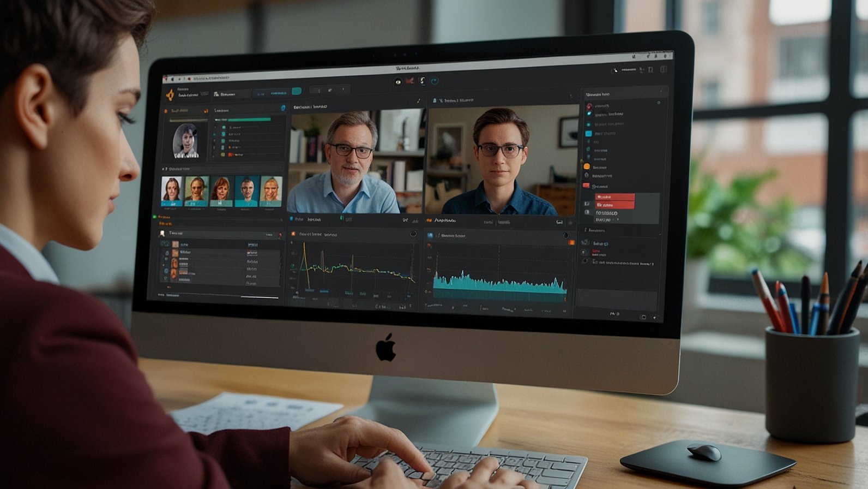Click the red icon beside the eye icon
Screen dimensions: 868x489
[x=409, y=81]
